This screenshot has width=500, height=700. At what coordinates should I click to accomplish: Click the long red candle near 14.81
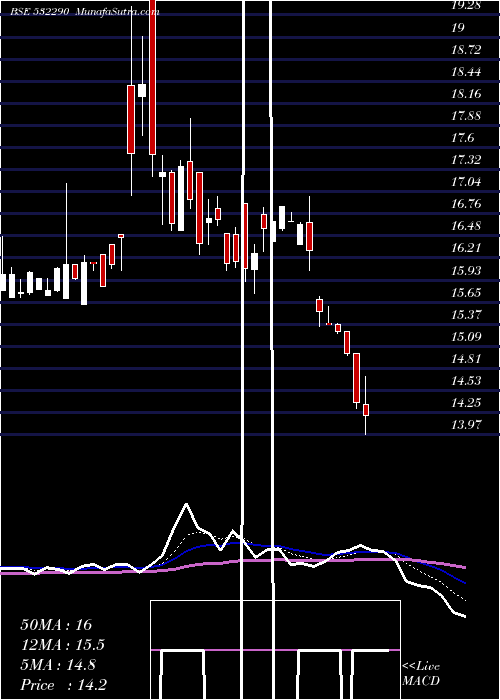(356, 380)
